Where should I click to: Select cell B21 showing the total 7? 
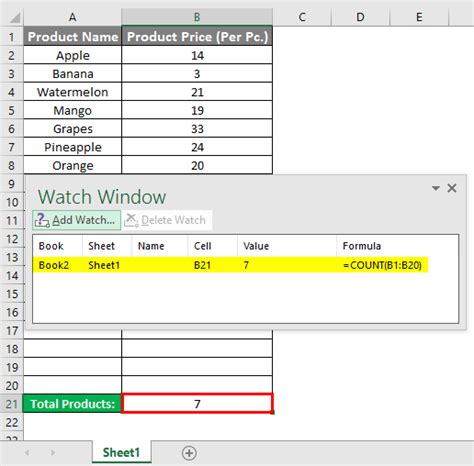pyautogui.click(x=197, y=404)
